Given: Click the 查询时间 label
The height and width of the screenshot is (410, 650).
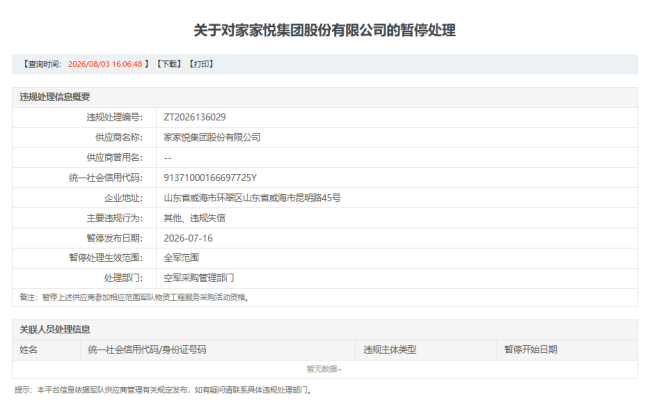Looking at the screenshot, I should point(42,64).
